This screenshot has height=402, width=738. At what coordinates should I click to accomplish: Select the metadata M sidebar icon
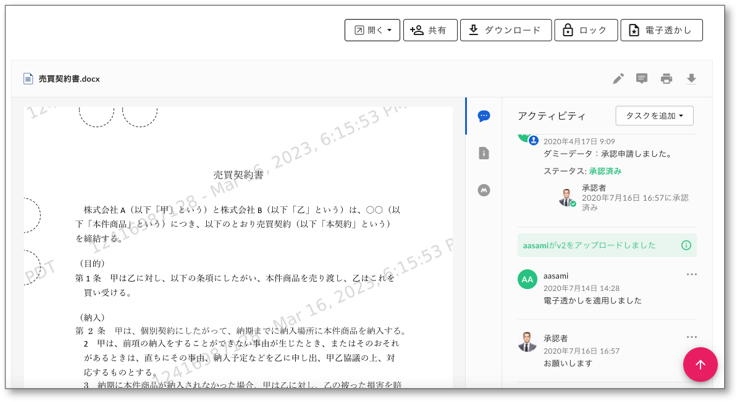point(483,190)
